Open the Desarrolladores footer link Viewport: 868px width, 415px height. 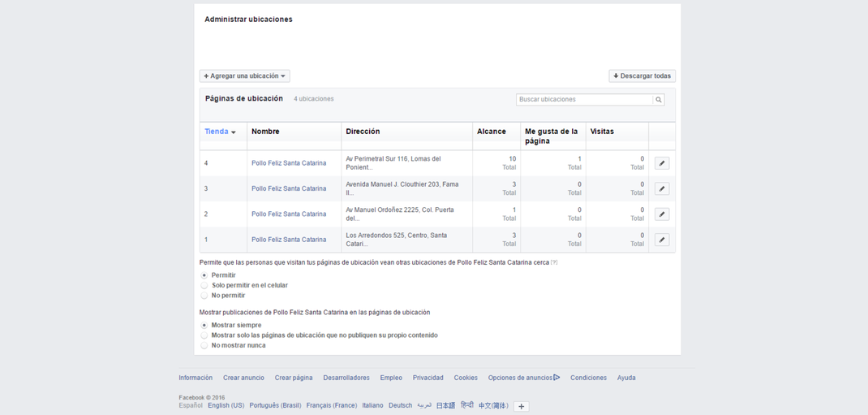pos(346,378)
